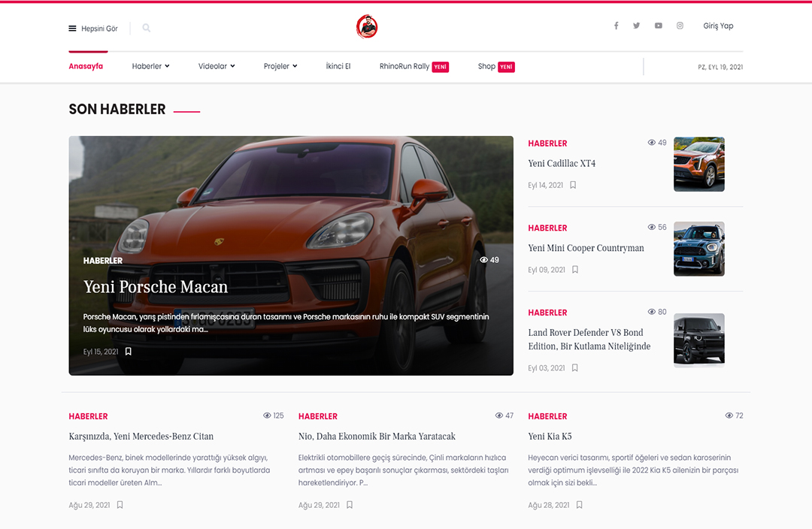Click eye icon beside Land Rover views

pos(651,312)
